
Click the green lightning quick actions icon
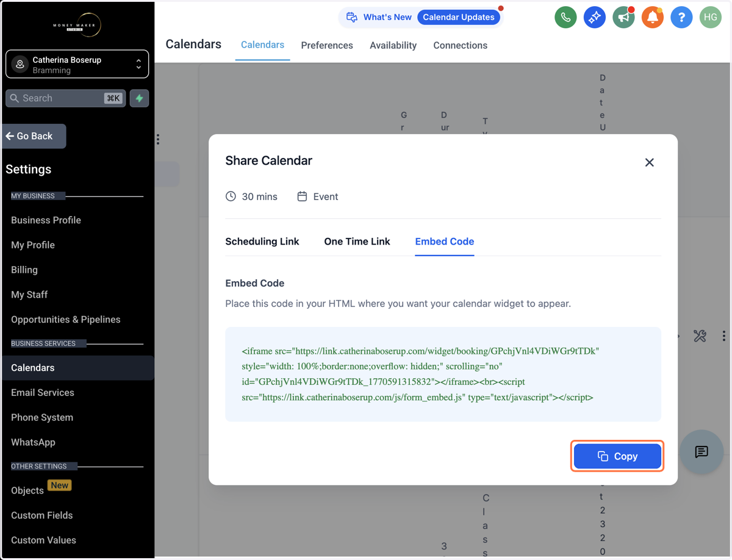coord(139,98)
